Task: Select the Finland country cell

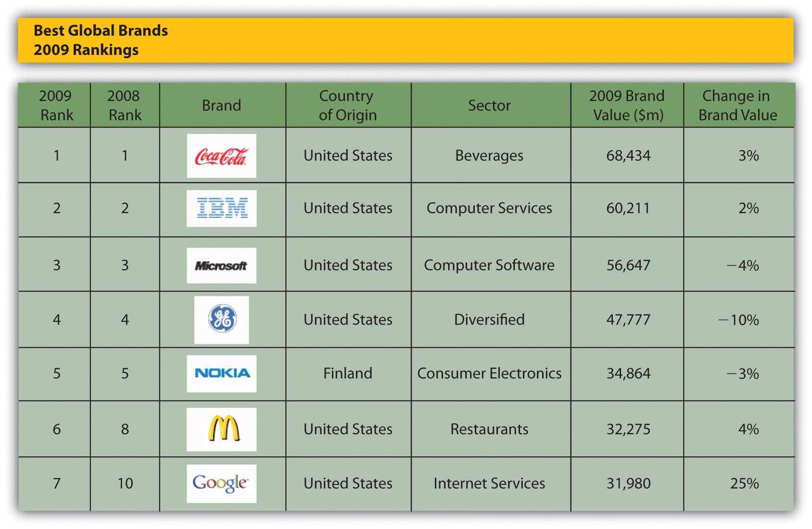Action: (x=348, y=373)
